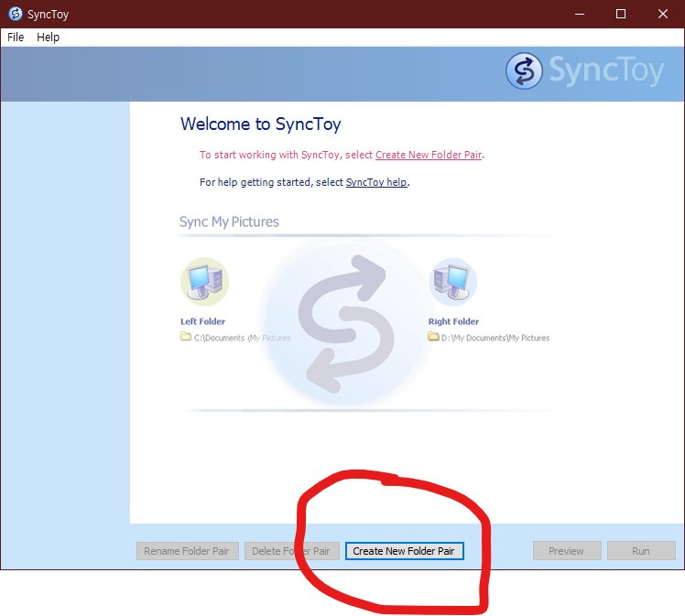Viewport: 685px width, 616px height.
Task: Click the SyncToy logo in the banner
Action: 584,70
